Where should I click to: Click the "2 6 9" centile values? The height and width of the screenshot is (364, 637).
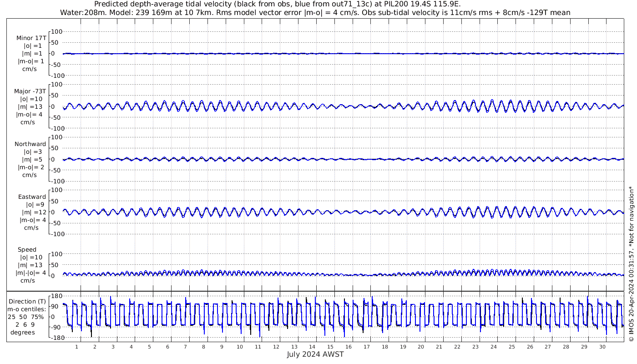[25, 324]
